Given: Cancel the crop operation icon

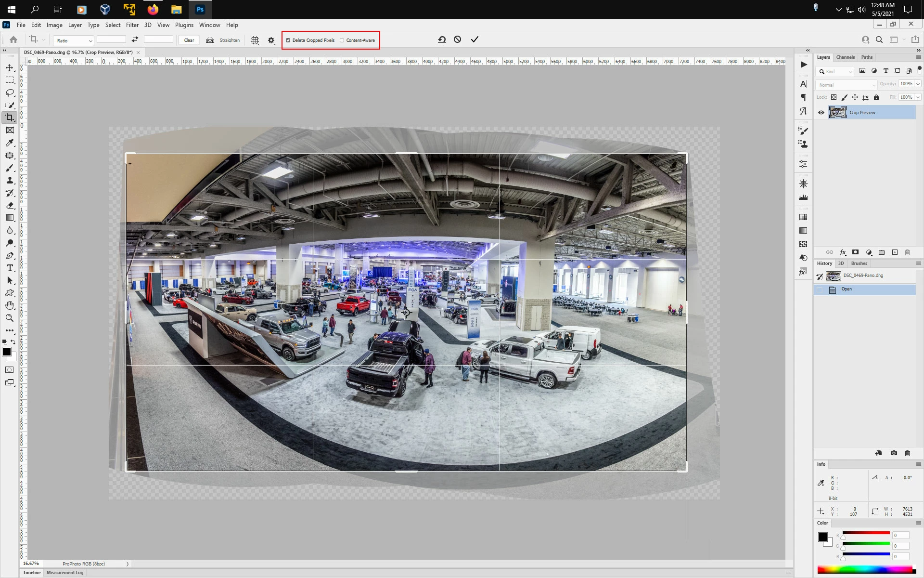Looking at the screenshot, I should point(457,39).
